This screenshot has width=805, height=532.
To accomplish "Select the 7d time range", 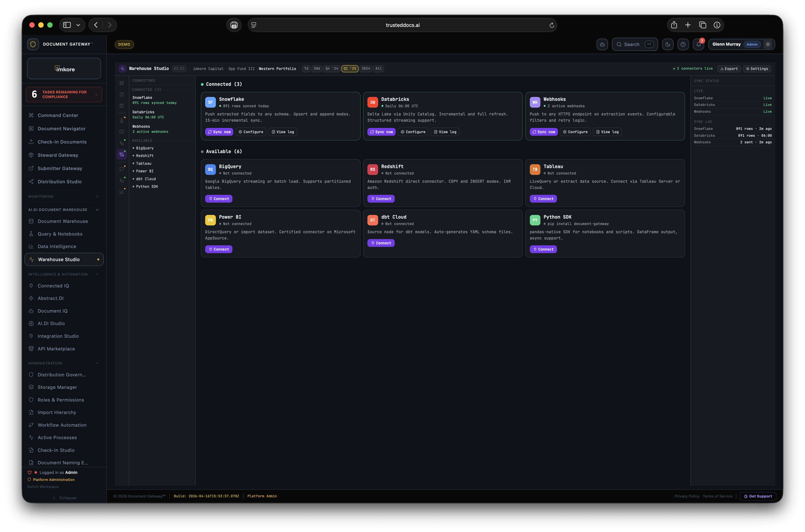I will (x=306, y=68).
